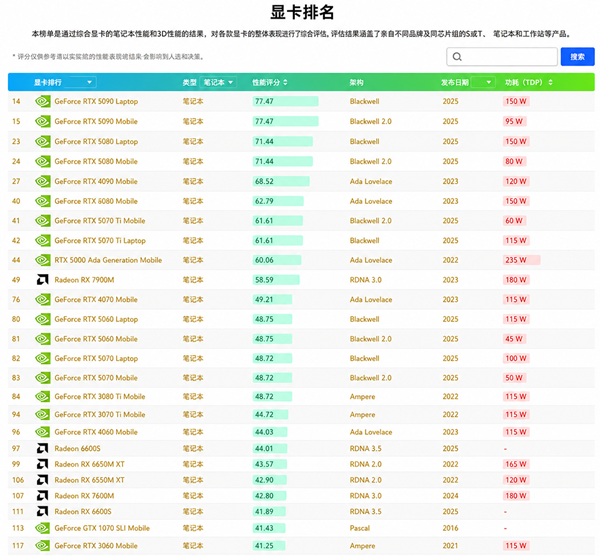
Task: Click NVIDIA icon for GeForce RTX 5070 Ti Mobile
Action: (42, 221)
